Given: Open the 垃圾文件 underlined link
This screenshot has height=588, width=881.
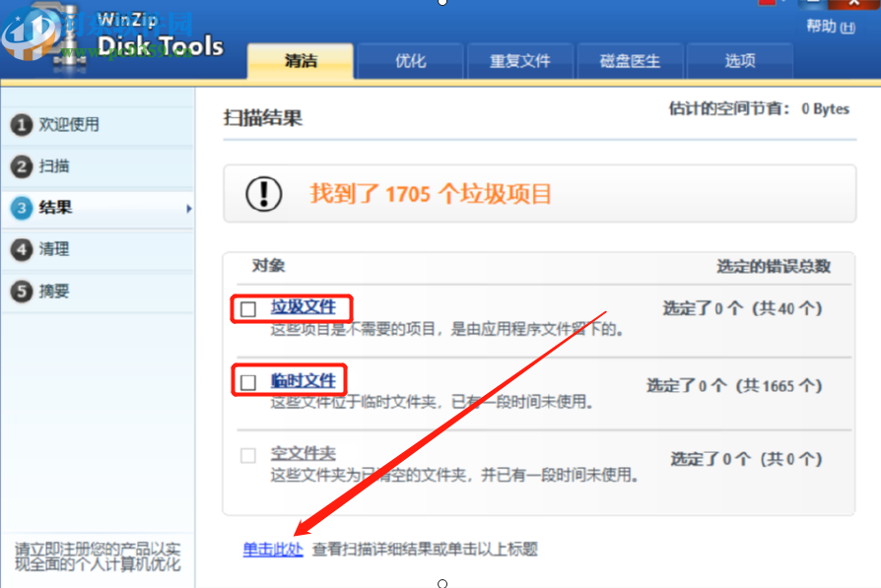Looking at the screenshot, I should pyautogui.click(x=305, y=306).
